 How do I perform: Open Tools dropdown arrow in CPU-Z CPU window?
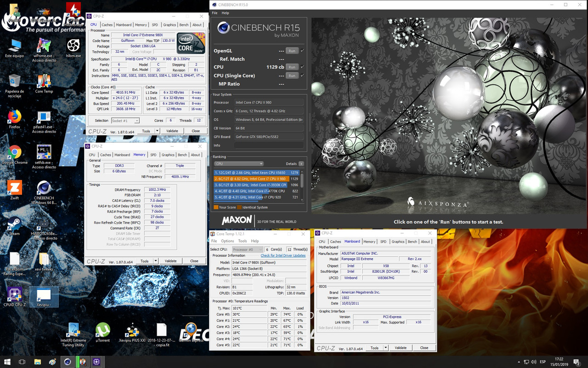(x=157, y=131)
